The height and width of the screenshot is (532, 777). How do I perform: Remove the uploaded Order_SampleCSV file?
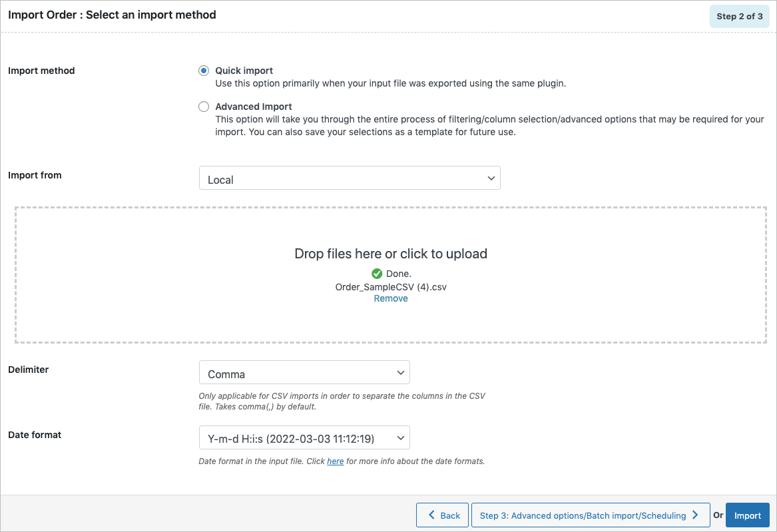click(x=391, y=298)
